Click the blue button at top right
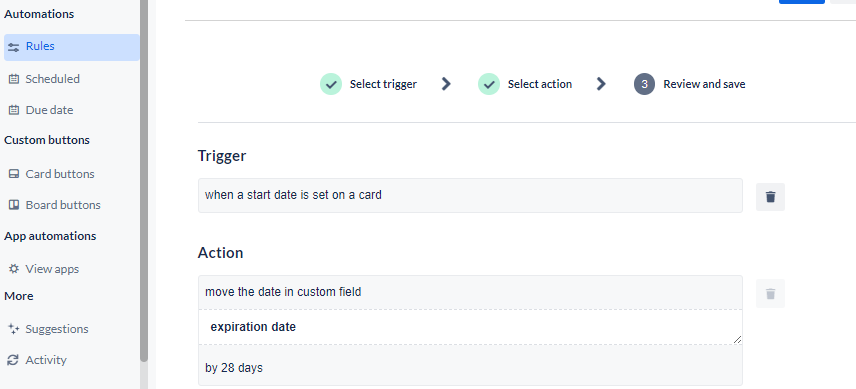The image size is (856, 389). tap(801, 2)
